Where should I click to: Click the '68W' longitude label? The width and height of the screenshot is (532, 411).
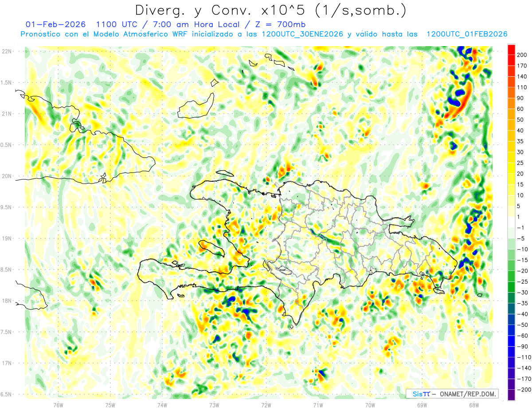click(474, 405)
